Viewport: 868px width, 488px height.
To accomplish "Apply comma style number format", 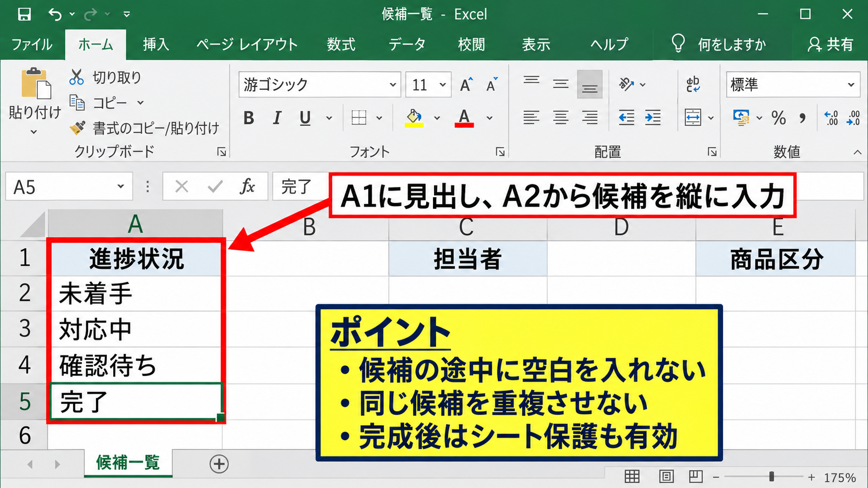I will pos(803,118).
